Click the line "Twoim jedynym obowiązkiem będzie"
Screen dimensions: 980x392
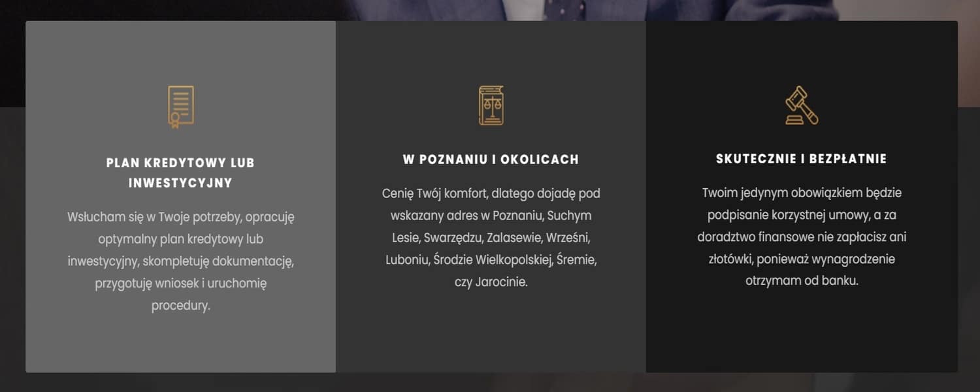[x=802, y=193]
